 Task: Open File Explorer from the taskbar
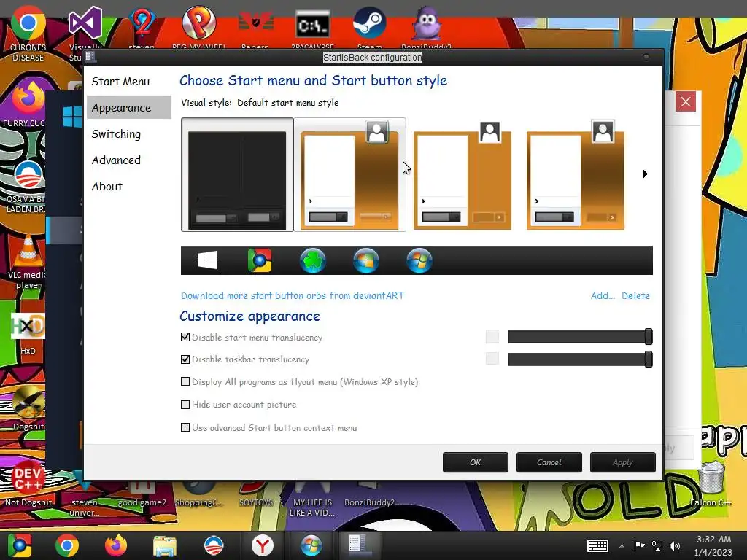pyautogui.click(x=165, y=545)
